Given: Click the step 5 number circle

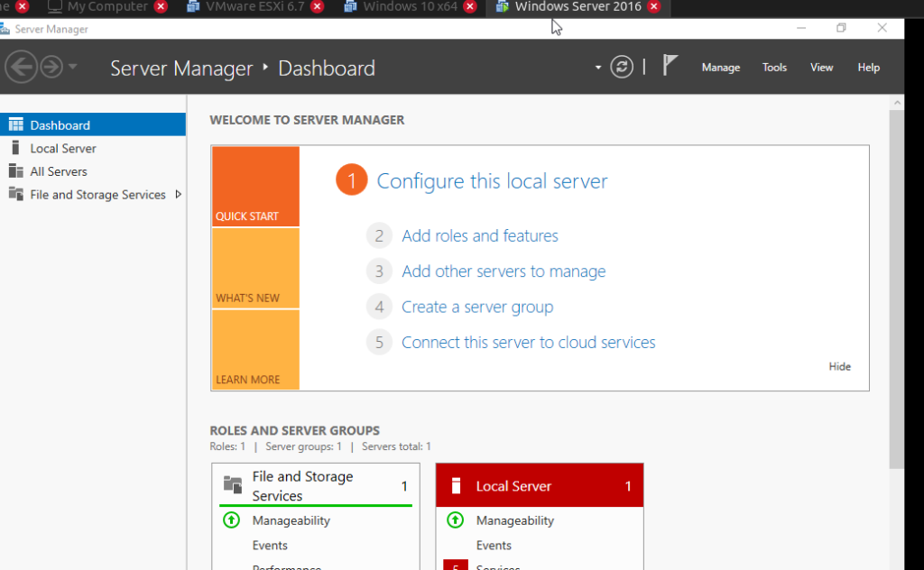Looking at the screenshot, I should 379,342.
